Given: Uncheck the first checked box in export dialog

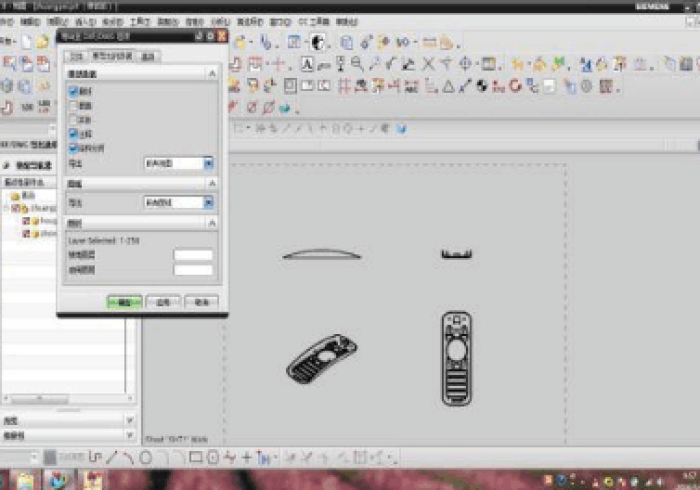Looking at the screenshot, I should coord(74,91).
